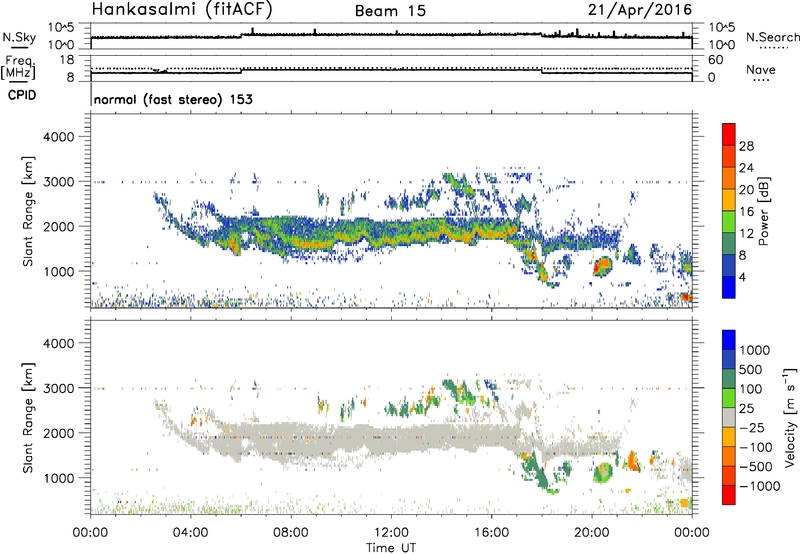
Task: Click the 'N.Sky' legend label
Action: pyautogui.click(x=19, y=38)
